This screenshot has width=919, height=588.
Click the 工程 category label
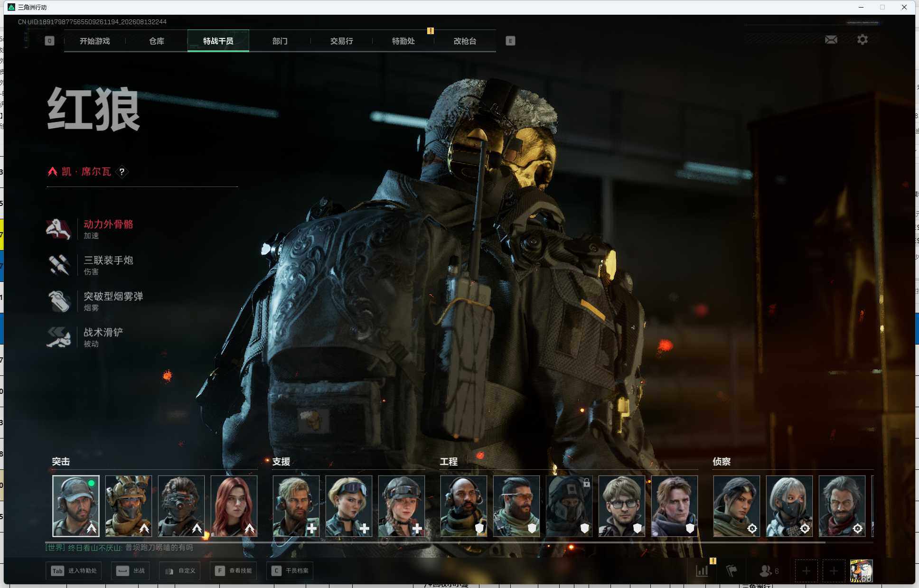pos(449,461)
